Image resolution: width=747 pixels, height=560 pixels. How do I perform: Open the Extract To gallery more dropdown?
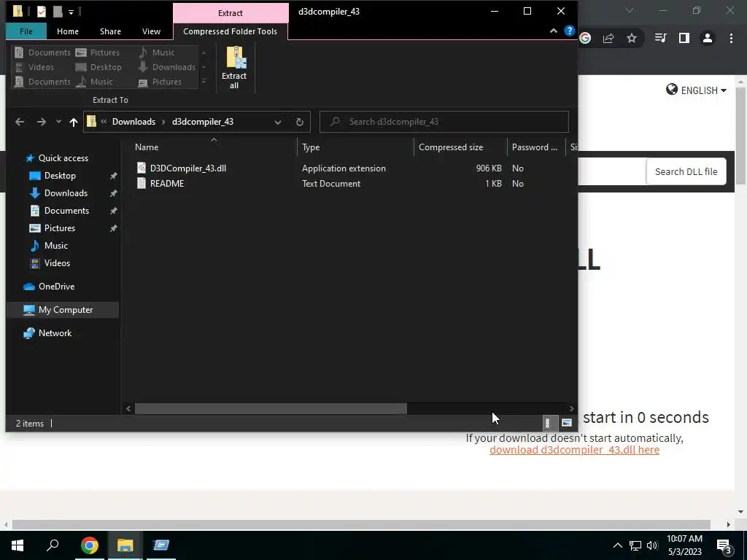coord(204,82)
